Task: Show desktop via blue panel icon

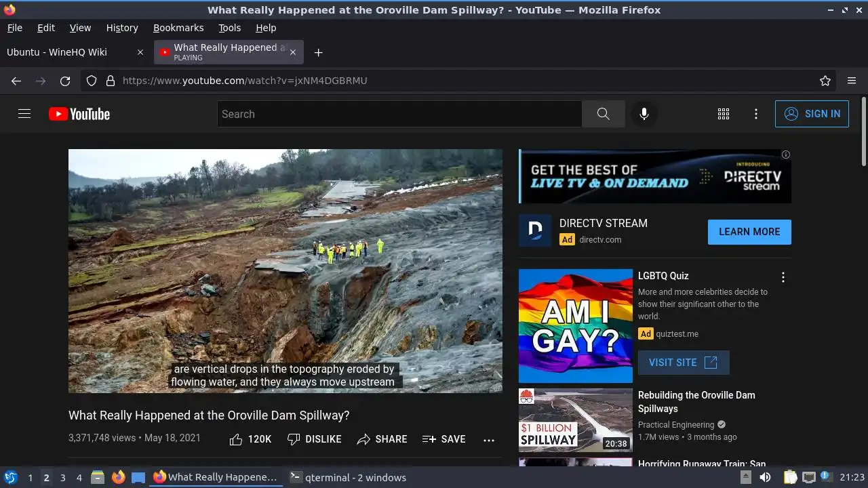Action: pyautogui.click(x=138, y=477)
